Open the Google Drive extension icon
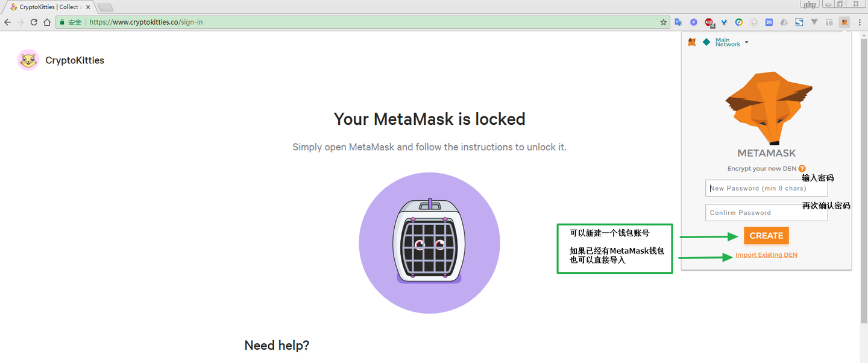 [x=784, y=22]
